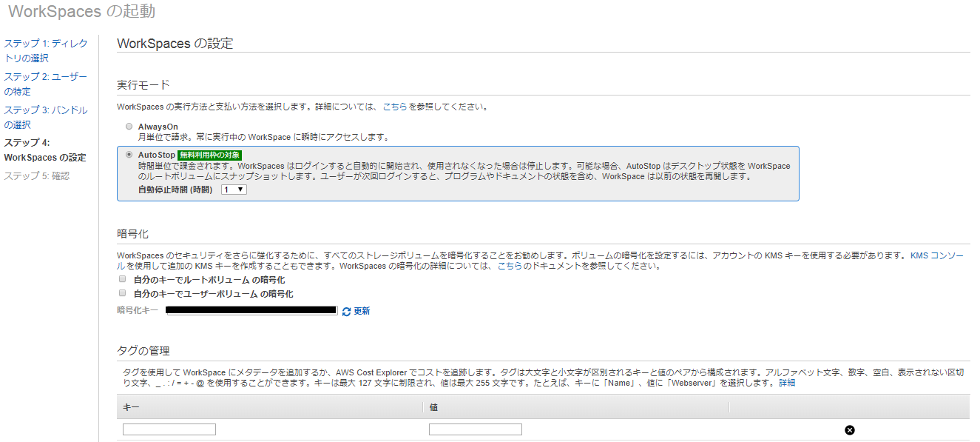Click the WorkSpaces の起動 page title
Screen dimensions: 980x442
[x=81, y=12]
